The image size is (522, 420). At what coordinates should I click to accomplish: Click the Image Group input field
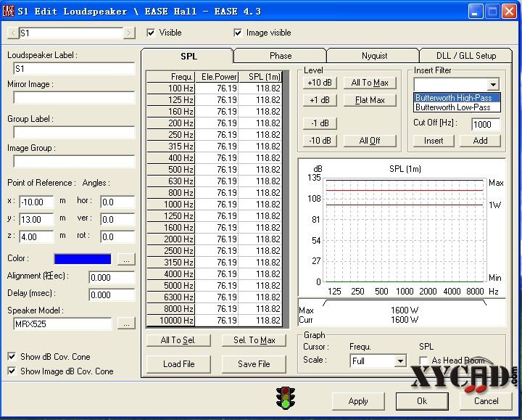tap(74, 161)
